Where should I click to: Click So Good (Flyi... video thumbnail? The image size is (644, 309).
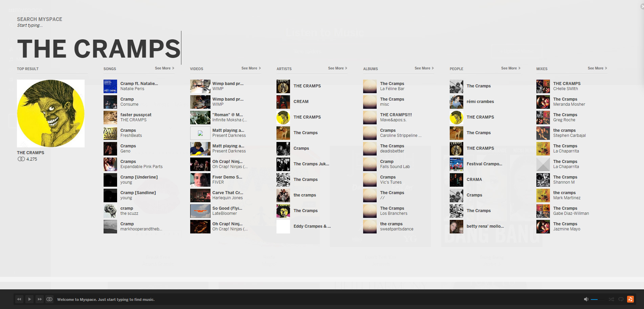pyautogui.click(x=200, y=211)
